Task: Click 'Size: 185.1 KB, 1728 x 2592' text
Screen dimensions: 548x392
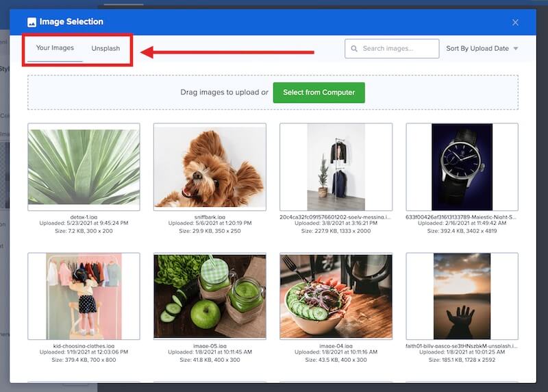Action: tap(462, 360)
